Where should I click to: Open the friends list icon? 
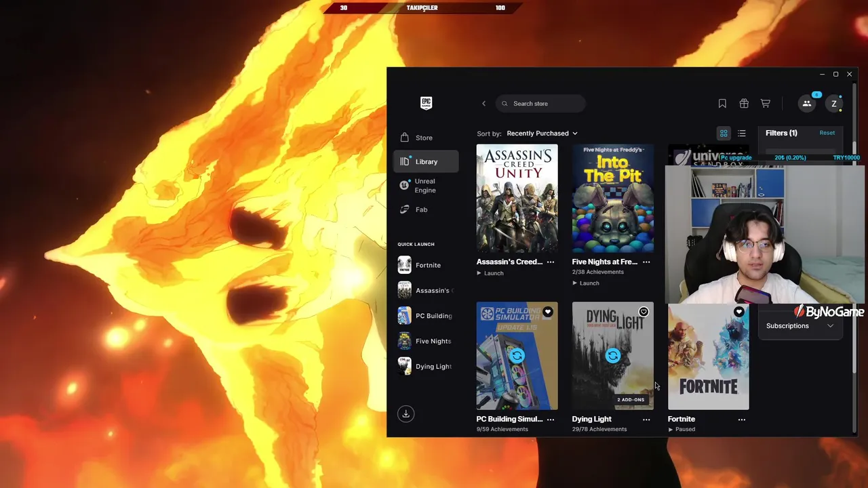pyautogui.click(x=806, y=104)
